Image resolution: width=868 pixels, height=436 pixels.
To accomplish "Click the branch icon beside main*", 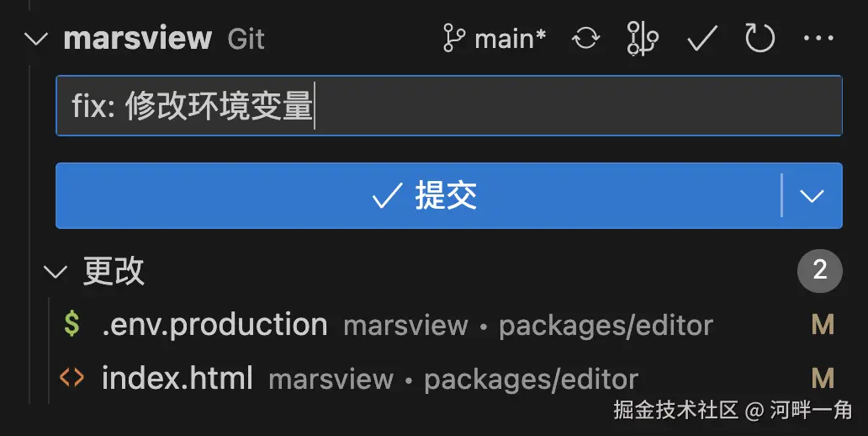I will pyautogui.click(x=454, y=39).
